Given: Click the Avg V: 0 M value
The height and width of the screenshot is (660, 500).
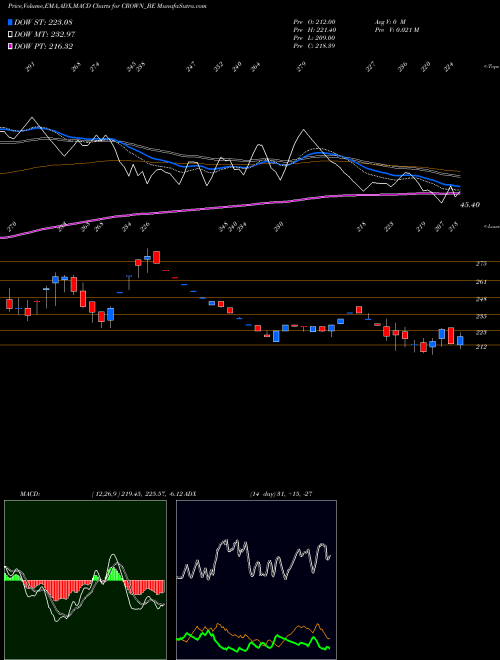Looking at the screenshot, I should tap(389, 22).
